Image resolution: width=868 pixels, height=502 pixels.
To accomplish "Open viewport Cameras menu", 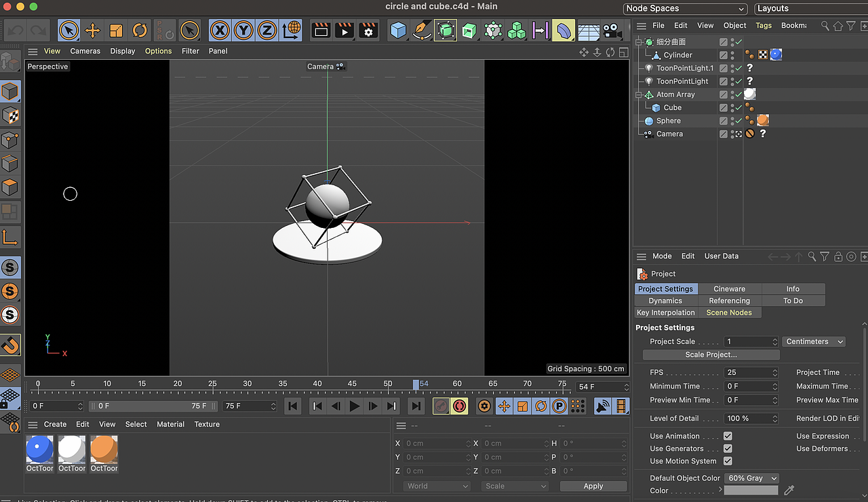I will (x=85, y=51).
